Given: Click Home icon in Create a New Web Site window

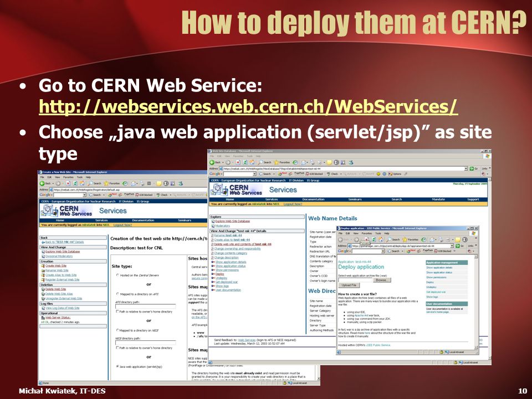Looking at the screenshot, I should (82, 183).
